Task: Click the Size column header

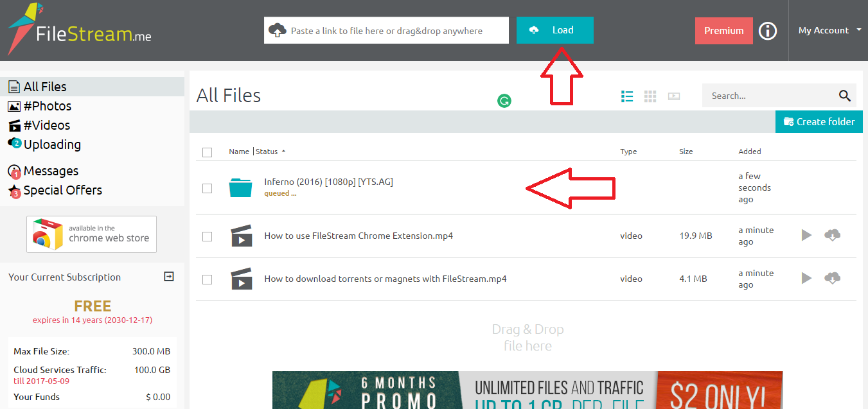Action: click(686, 152)
